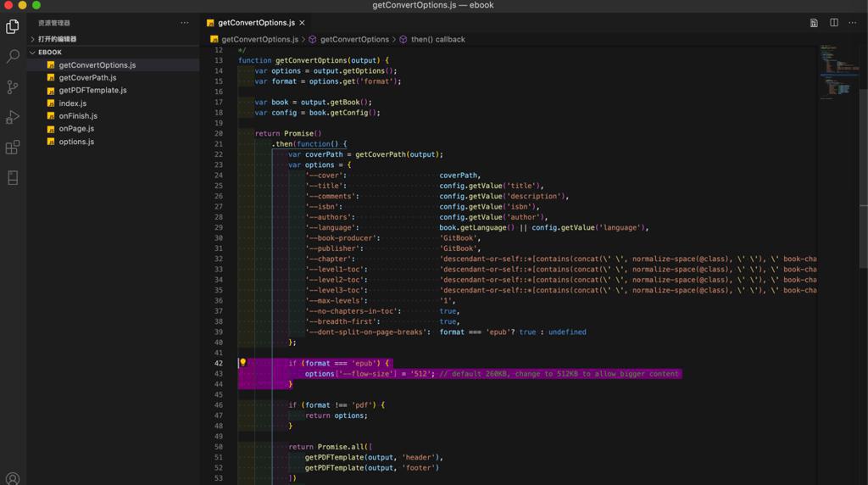Click getPDFTemplate call with 'header'
The image size is (868, 485).
373,457
